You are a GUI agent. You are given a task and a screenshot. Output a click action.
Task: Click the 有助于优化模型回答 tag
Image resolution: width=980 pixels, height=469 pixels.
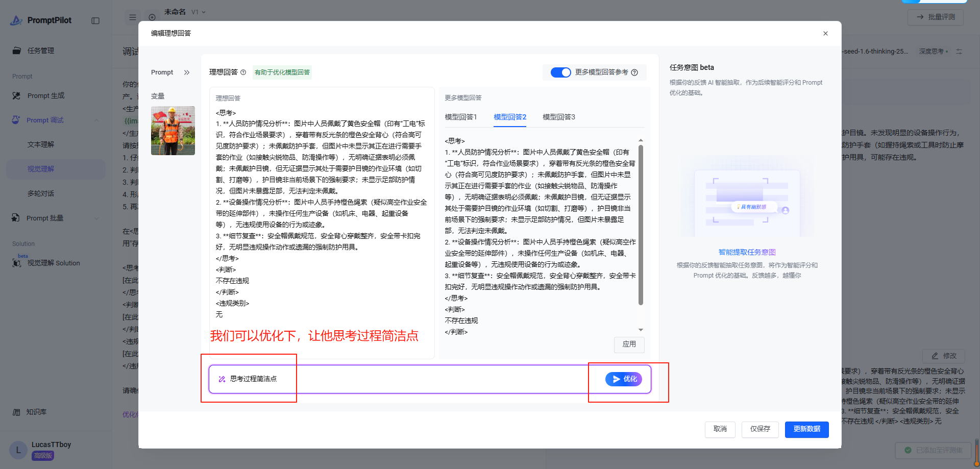point(282,72)
